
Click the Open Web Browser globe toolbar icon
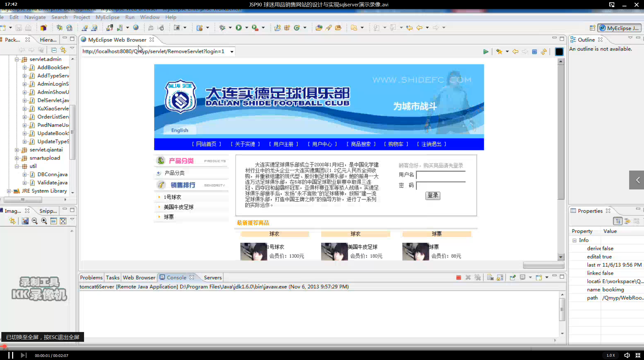point(136,28)
